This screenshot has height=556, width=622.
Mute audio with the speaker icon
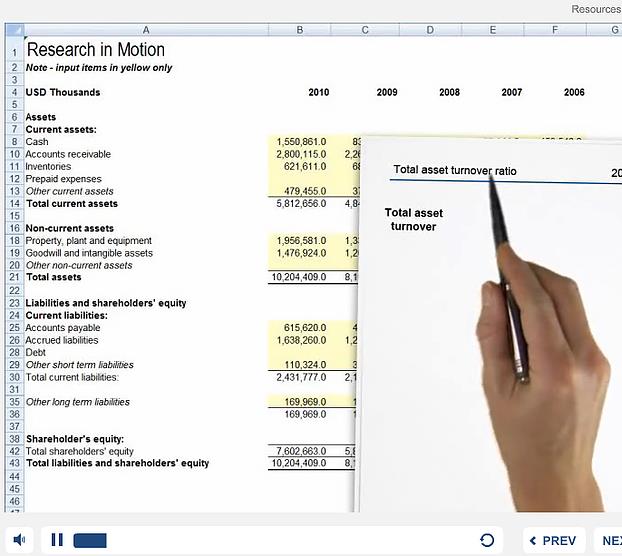click(20, 540)
